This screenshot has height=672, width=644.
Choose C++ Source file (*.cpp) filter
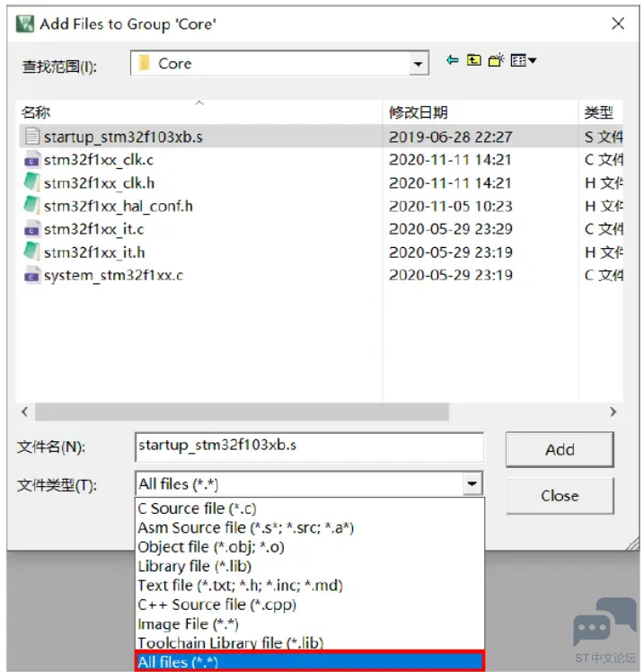(x=310, y=606)
